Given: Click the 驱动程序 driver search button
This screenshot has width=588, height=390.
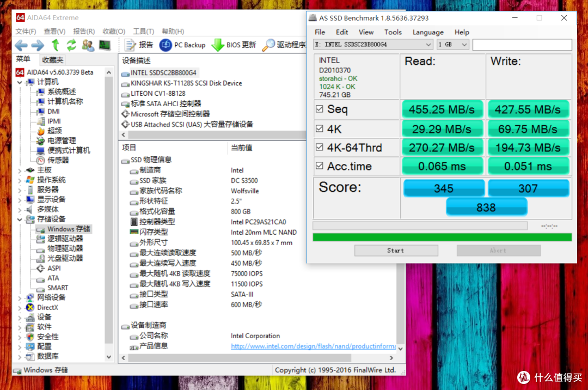Looking at the screenshot, I should pos(284,45).
